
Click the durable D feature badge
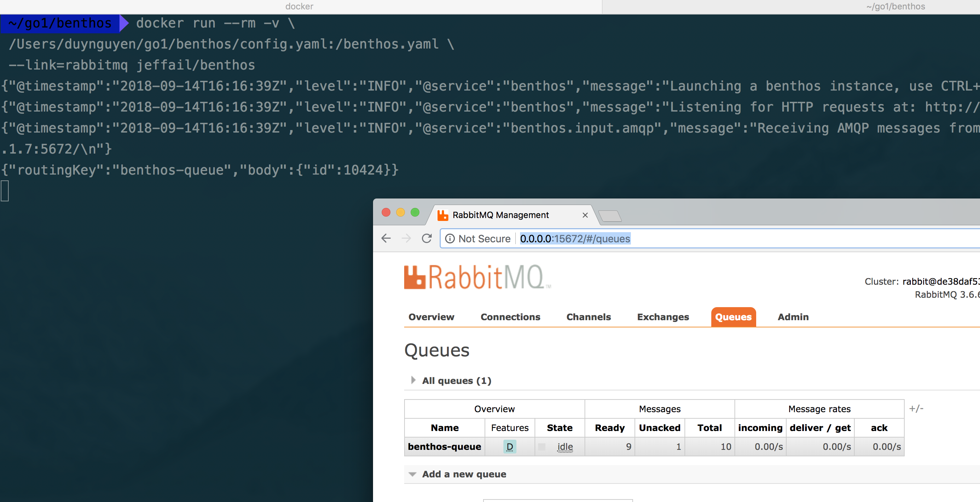tap(510, 447)
